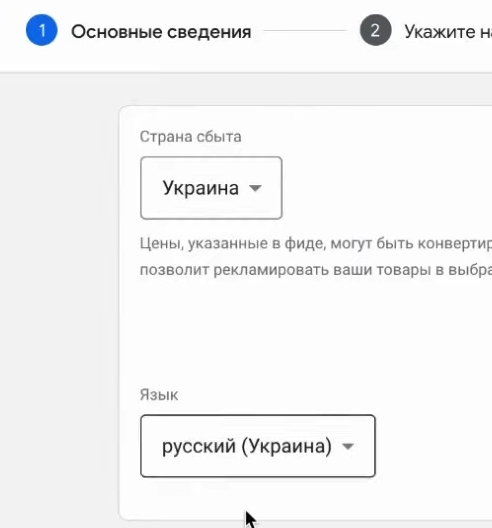
Task: Open the Страна сбыта country dropdown
Action: pos(211,188)
